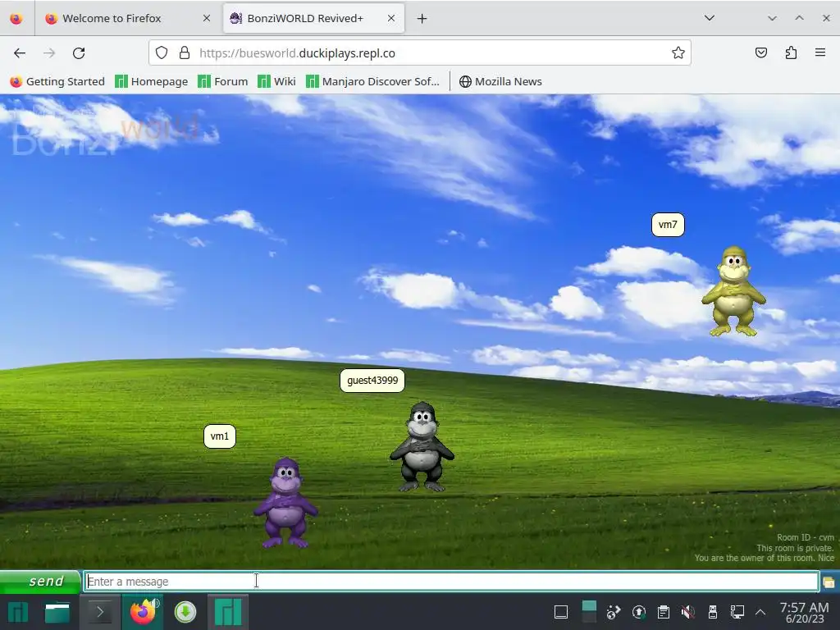
Task: Open the software updates tray icon
Action: [x=638, y=612]
